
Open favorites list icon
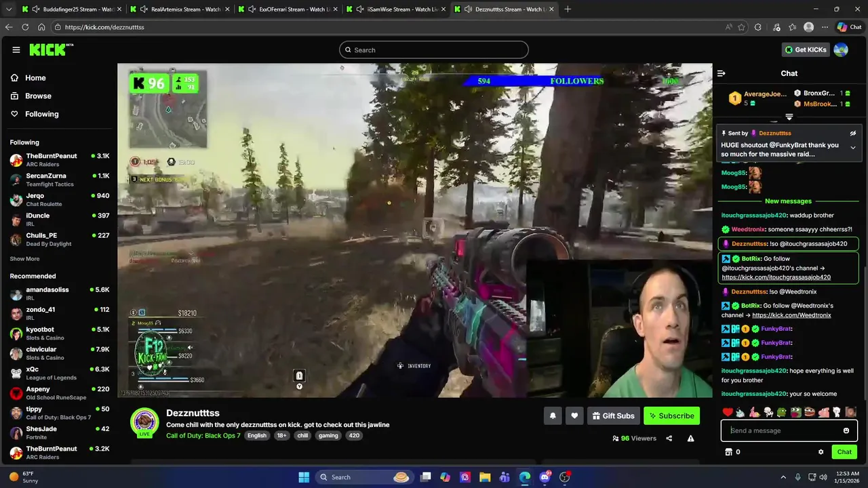pos(791,27)
